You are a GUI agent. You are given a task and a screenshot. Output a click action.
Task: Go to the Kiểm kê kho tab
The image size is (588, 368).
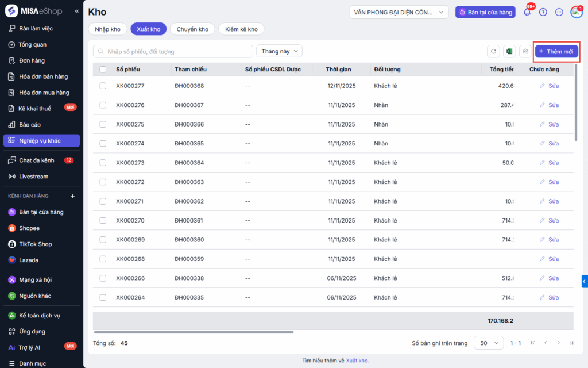[241, 29]
